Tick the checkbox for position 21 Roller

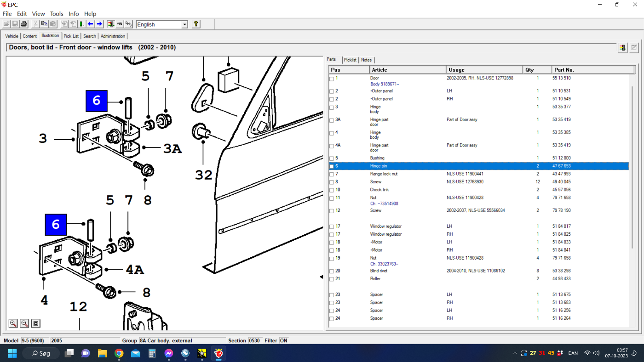click(332, 279)
